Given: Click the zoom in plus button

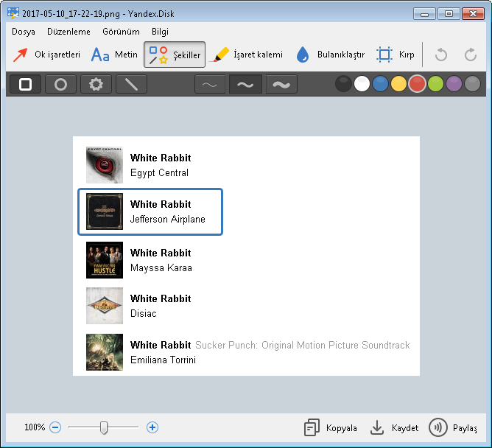Looking at the screenshot, I should click(152, 427).
